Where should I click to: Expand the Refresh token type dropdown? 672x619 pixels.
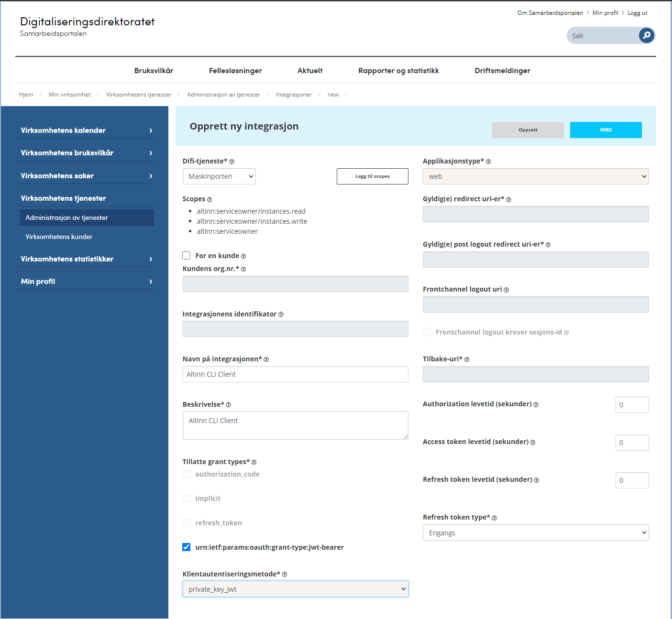tap(536, 533)
